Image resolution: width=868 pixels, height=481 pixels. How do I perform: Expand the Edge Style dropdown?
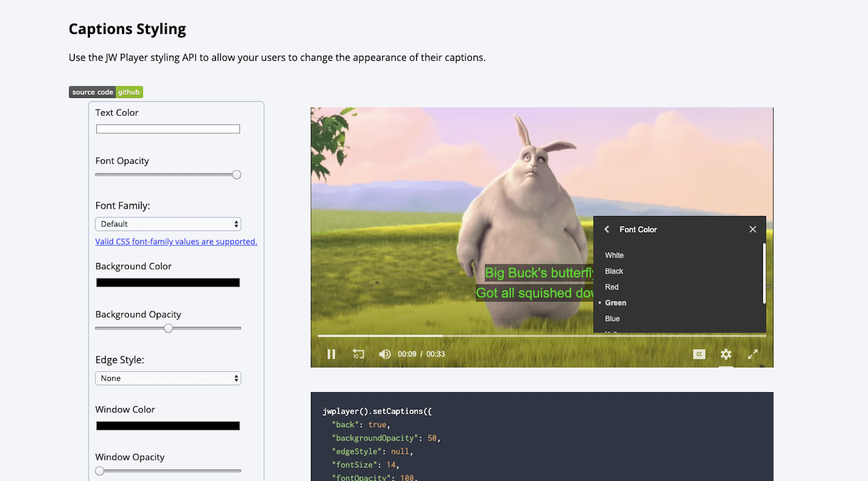point(168,378)
